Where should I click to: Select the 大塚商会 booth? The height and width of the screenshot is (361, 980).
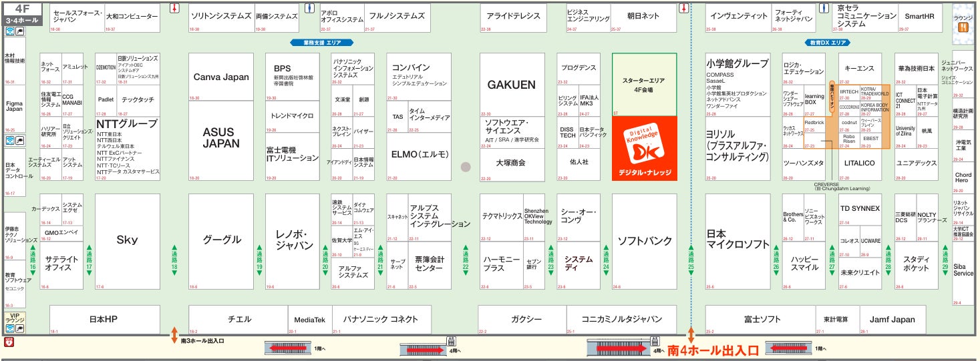coord(511,165)
